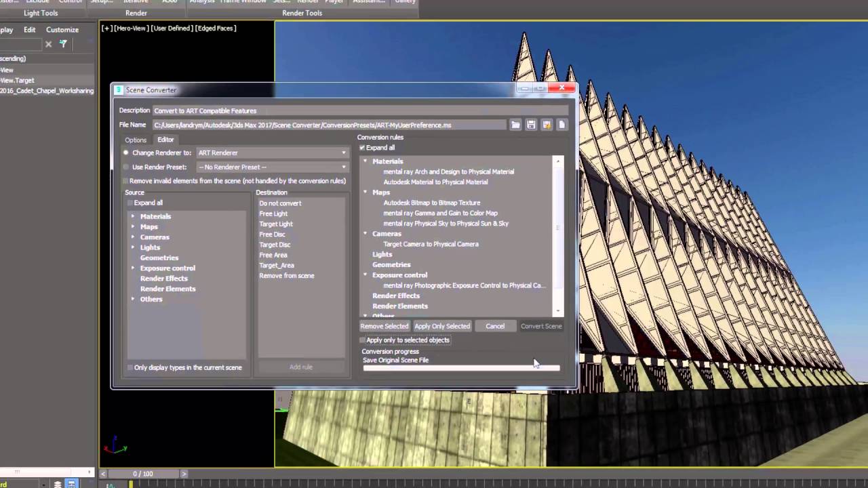Click the viewport plus menu
Viewport: 868px width, 488px height.
106,28
